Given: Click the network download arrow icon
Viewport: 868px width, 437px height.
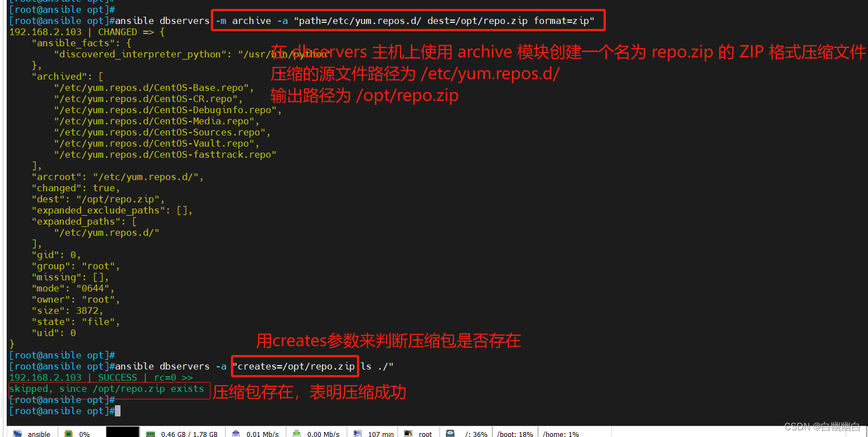Looking at the screenshot, I should click(297, 433).
